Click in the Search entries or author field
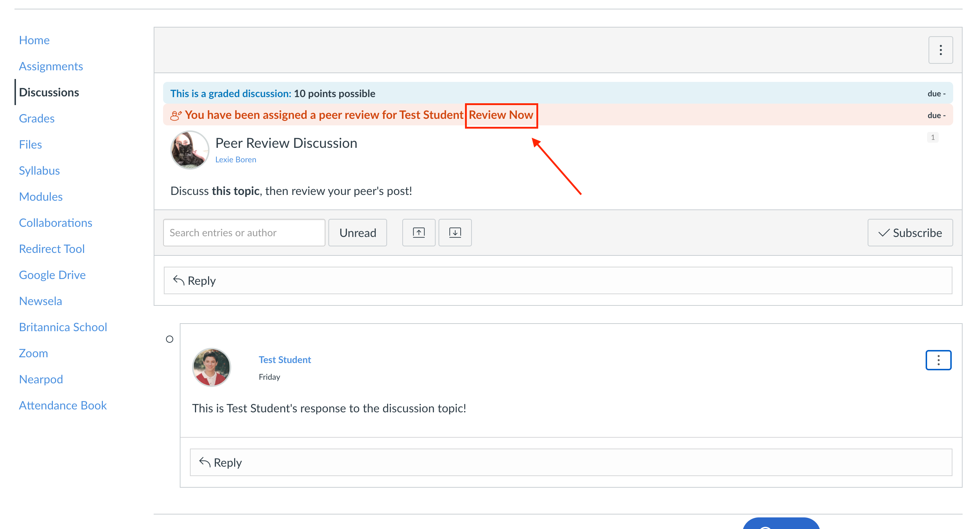Viewport: 980px width, 529px height. [x=244, y=232]
